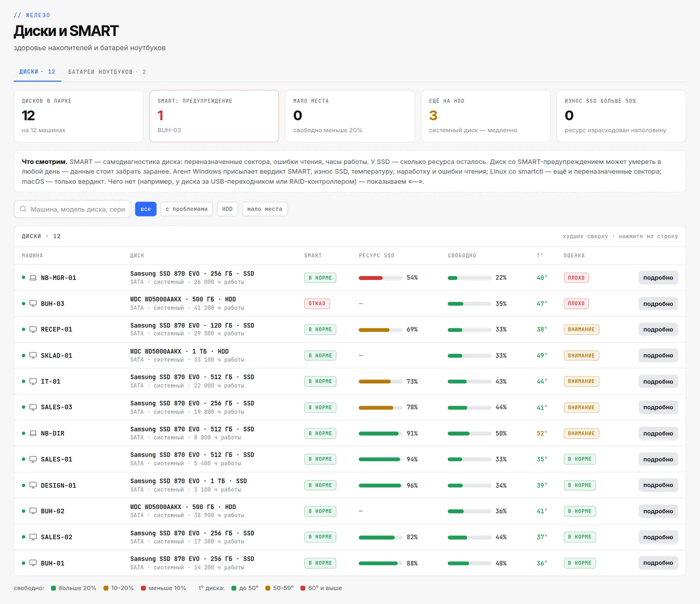Click the desktop icon beside SALES-01

tap(33, 459)
